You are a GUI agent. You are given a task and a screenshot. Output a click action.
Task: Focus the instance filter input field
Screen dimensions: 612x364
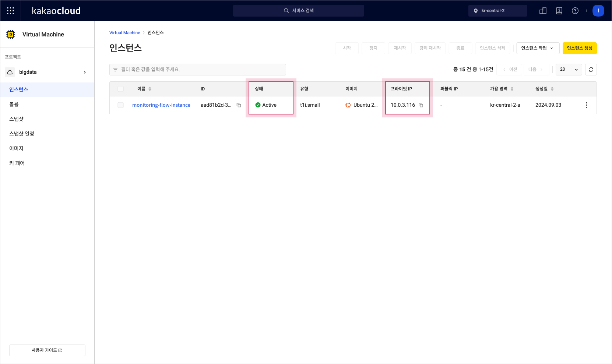(198, 70)
